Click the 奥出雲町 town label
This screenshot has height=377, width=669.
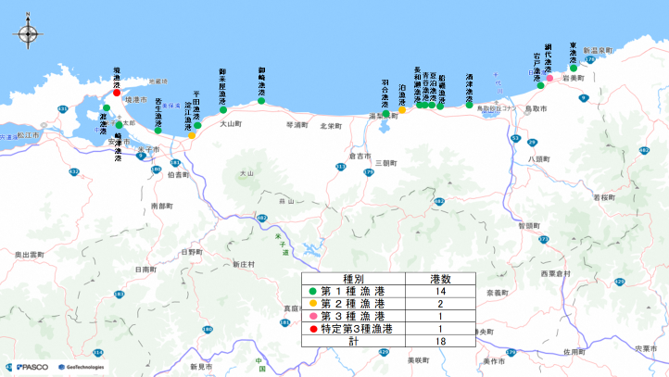coord(29,255)
